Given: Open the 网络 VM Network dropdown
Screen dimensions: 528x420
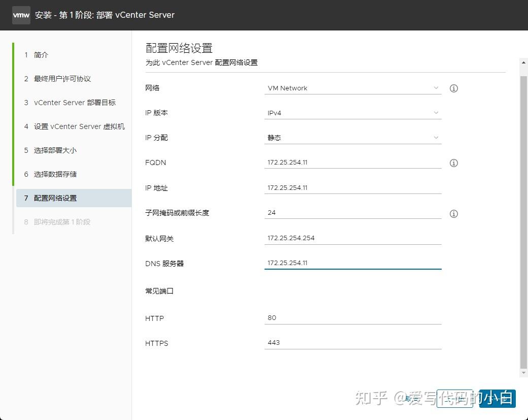Looking at the screenshot, I should [x=352, y=88].
